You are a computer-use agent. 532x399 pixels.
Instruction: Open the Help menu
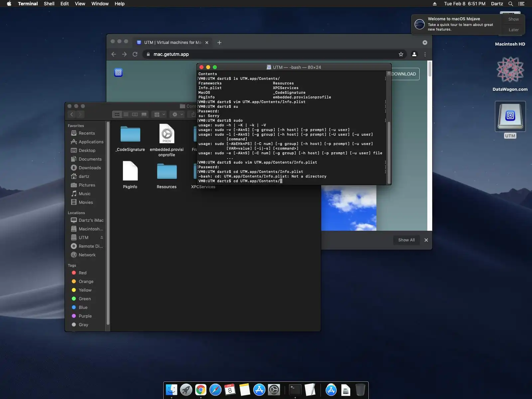(x=119, y=4)
